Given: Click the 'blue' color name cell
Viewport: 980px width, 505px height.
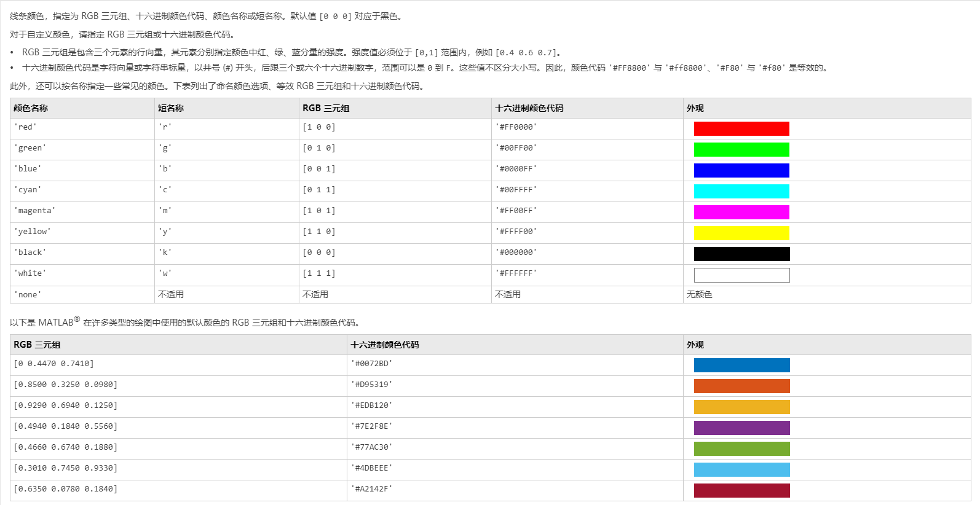Looking at the screenshot, I should click(x=82, y=171).
